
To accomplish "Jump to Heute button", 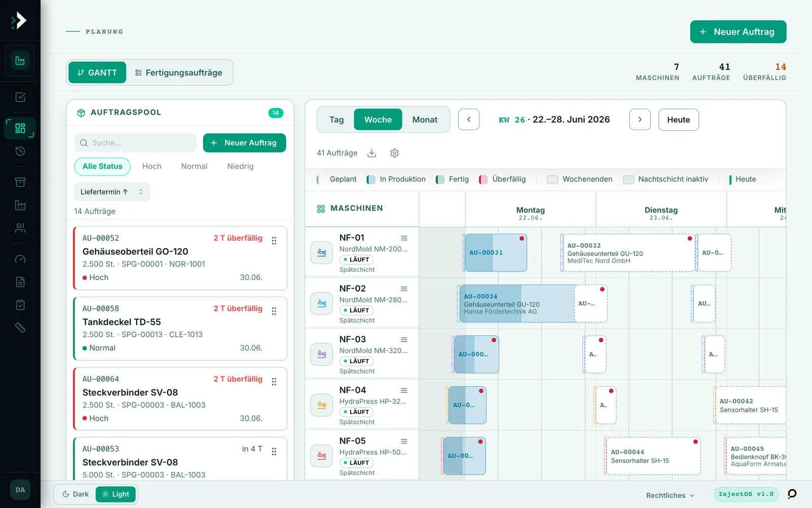I will (679, 120).
